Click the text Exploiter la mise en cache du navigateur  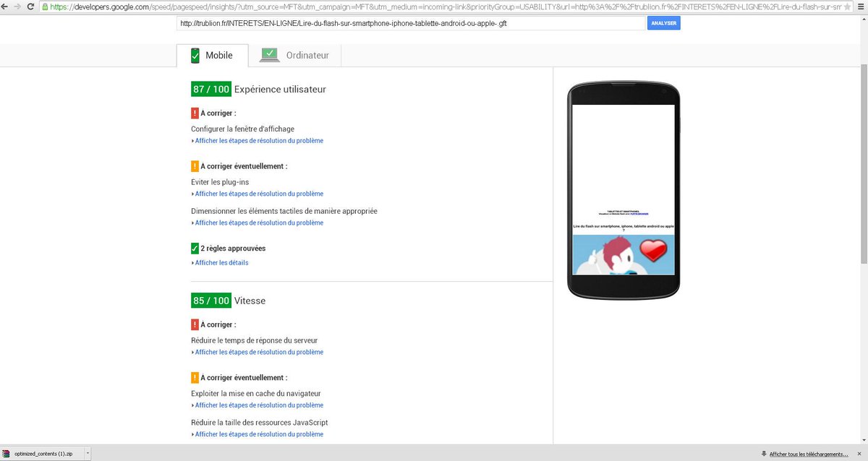pyautogui.click(x=256, y=394)
